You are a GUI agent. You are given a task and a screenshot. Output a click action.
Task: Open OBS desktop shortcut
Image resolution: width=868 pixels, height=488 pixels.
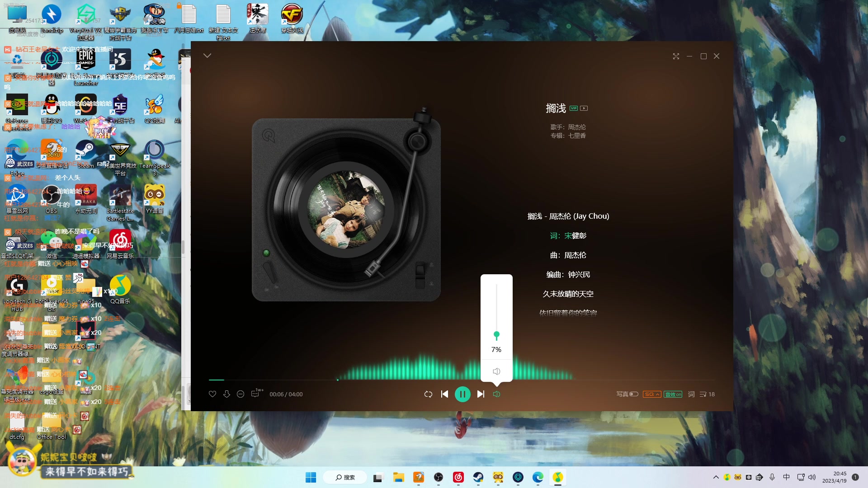coord(52,199)
